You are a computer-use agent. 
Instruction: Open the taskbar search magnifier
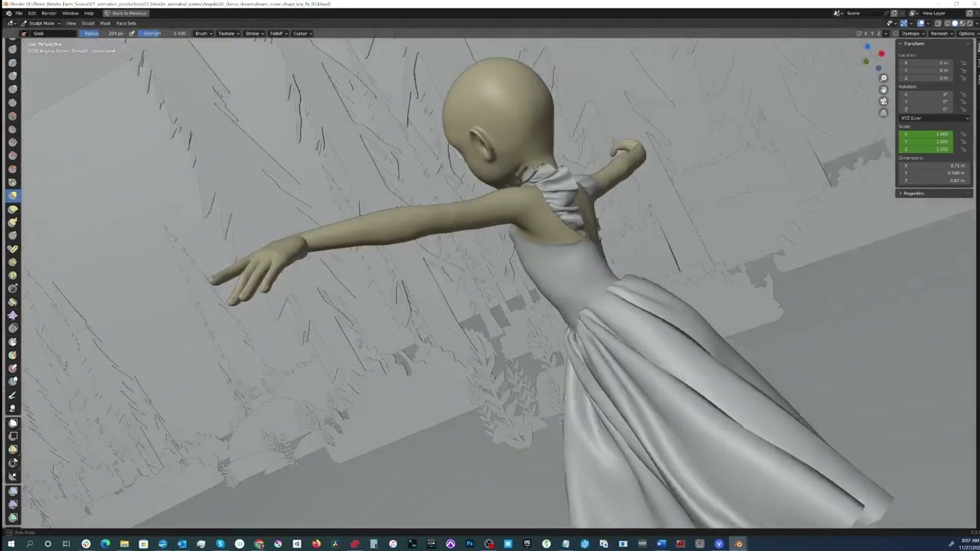point(29,544)
